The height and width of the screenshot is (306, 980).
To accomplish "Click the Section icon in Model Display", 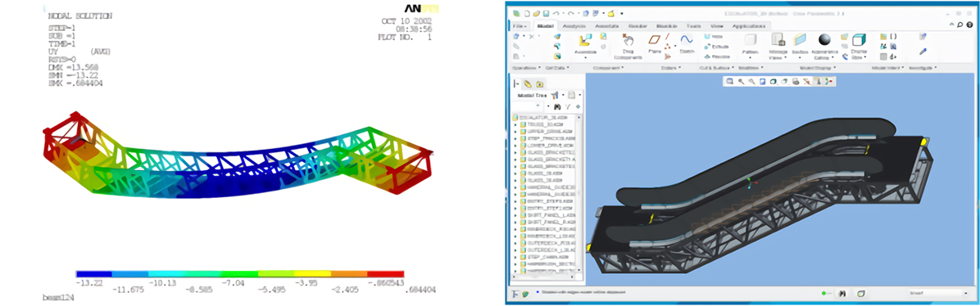I will 800,40.
